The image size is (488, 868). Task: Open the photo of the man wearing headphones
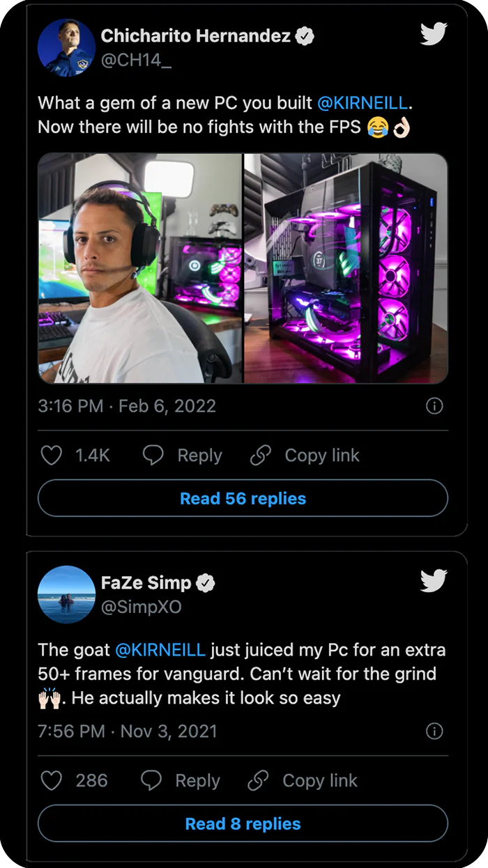click(139, 268)
